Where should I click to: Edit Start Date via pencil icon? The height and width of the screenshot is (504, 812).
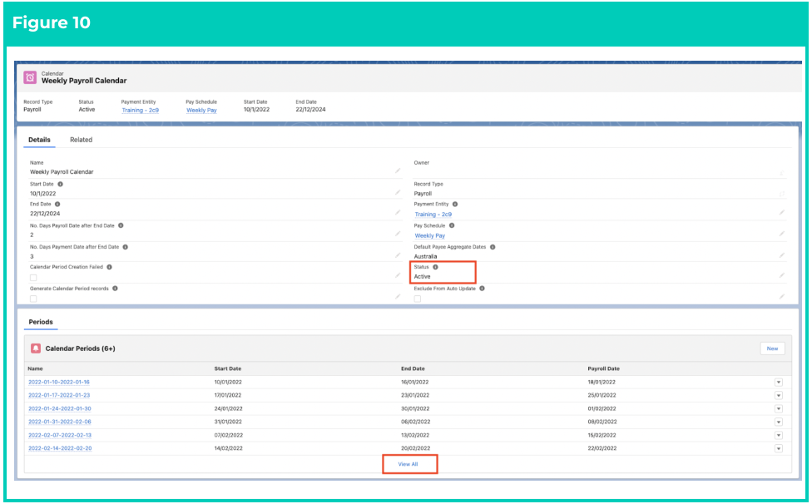(398, 192)
